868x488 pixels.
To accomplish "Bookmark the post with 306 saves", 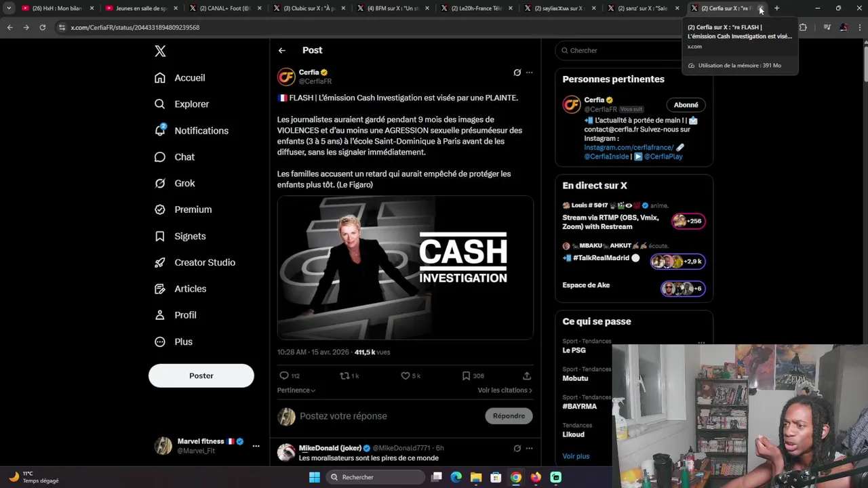I will tap(466, 376).
